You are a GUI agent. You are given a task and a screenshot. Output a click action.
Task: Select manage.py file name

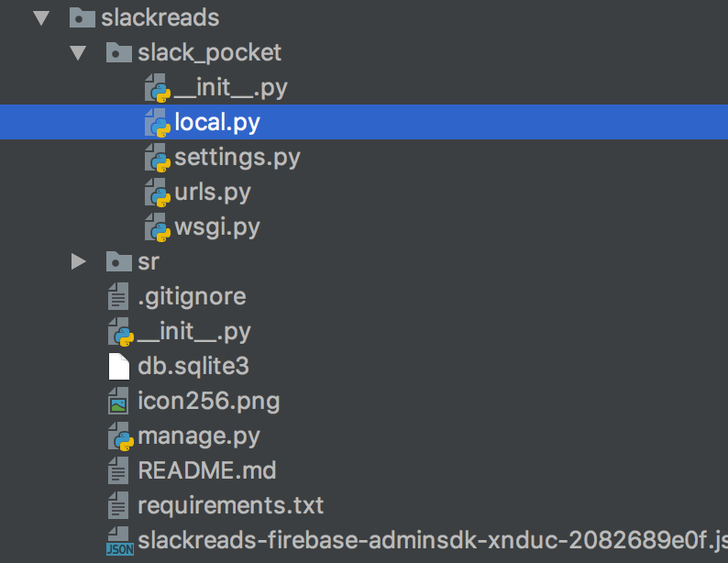[x=199, y=436]
